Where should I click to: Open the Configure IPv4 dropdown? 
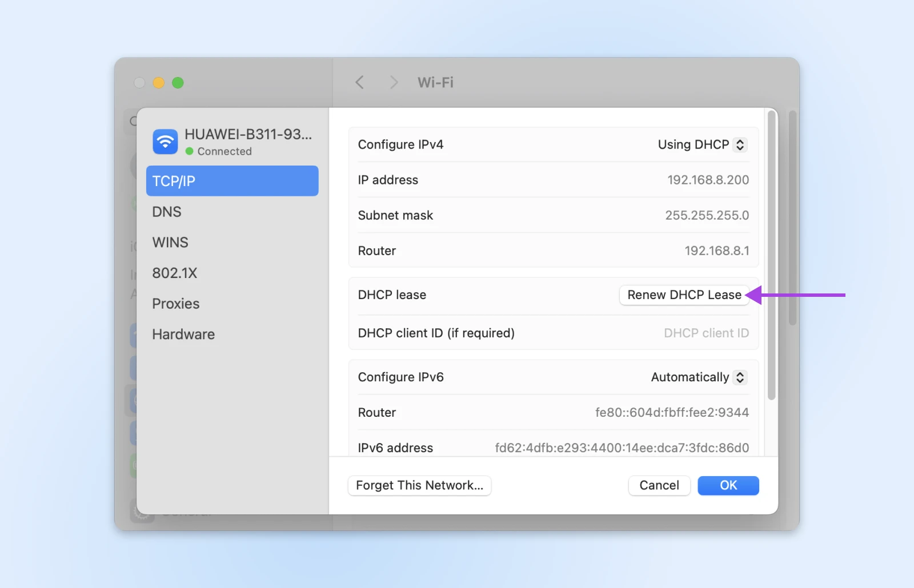pos(702,145)
